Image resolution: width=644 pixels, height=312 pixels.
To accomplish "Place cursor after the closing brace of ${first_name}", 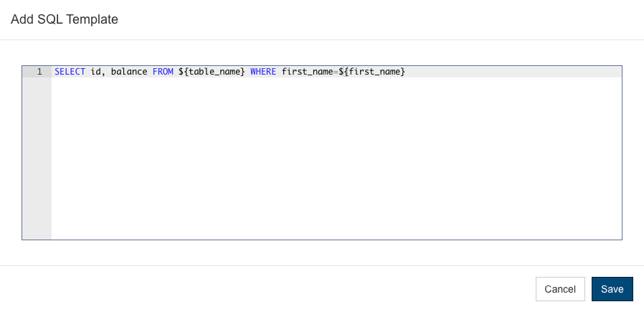I will pos(406,72).
